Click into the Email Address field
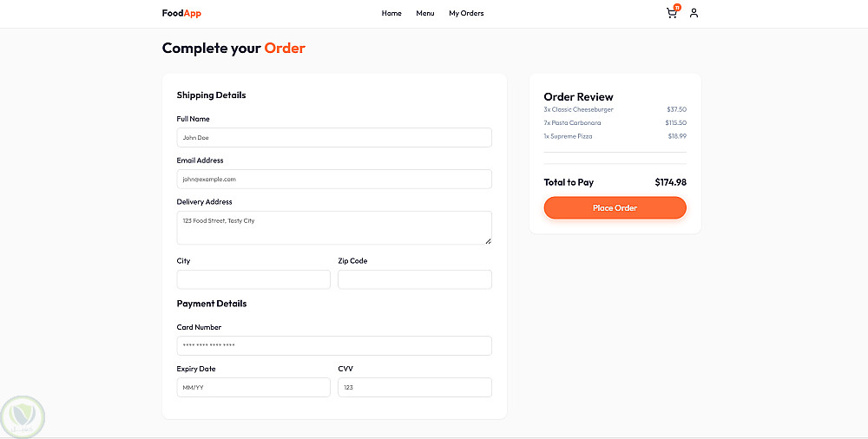 click(334, 179)
